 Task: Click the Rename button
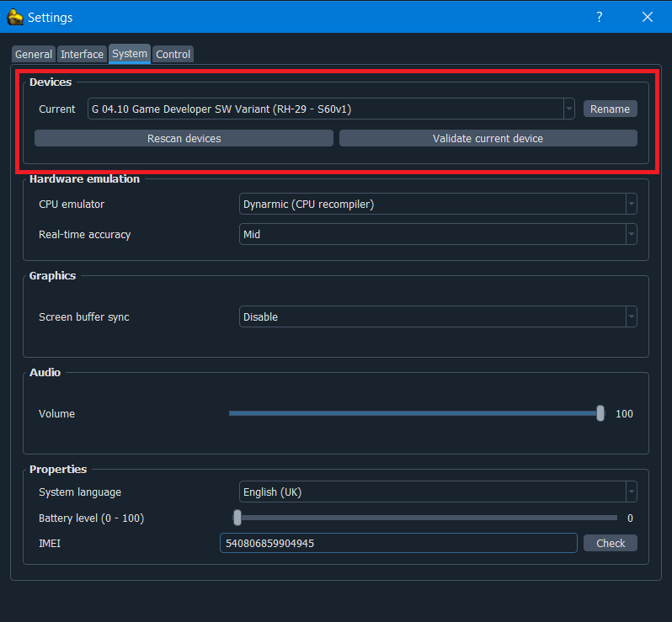point(610,109)
